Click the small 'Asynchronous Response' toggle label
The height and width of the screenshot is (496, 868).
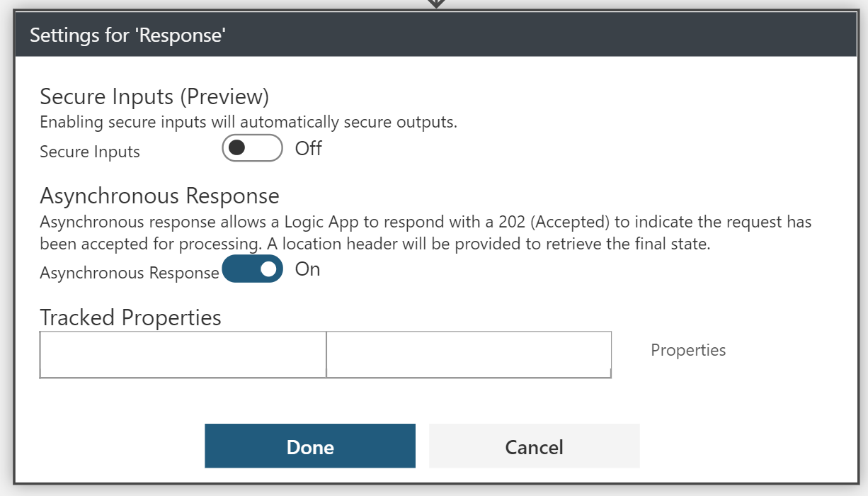[x=130, y=273]
